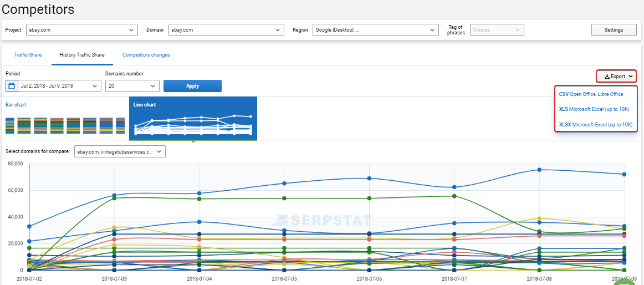Click the calendar icon for Period
This screenshot has width=644, height=285.
point(12,86)
